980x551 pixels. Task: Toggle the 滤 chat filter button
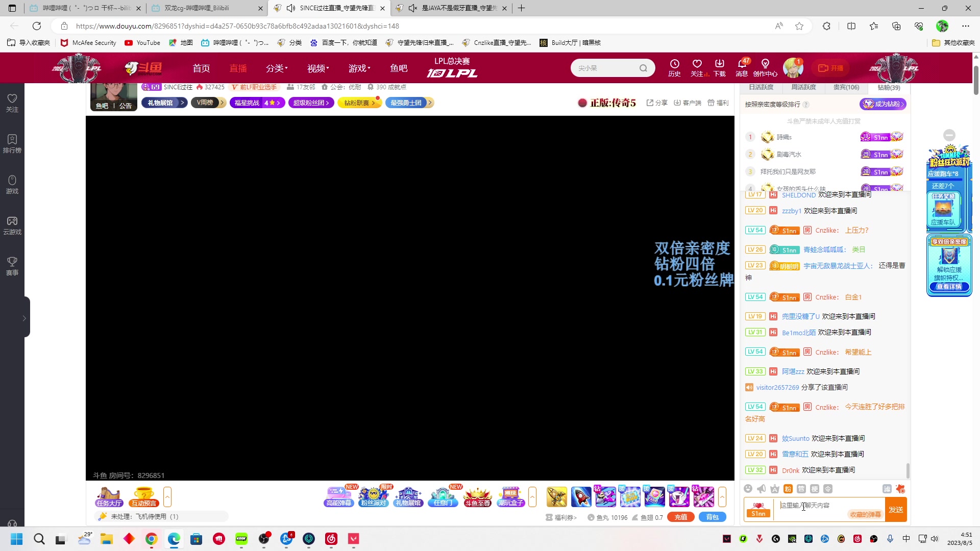(887, 489)
